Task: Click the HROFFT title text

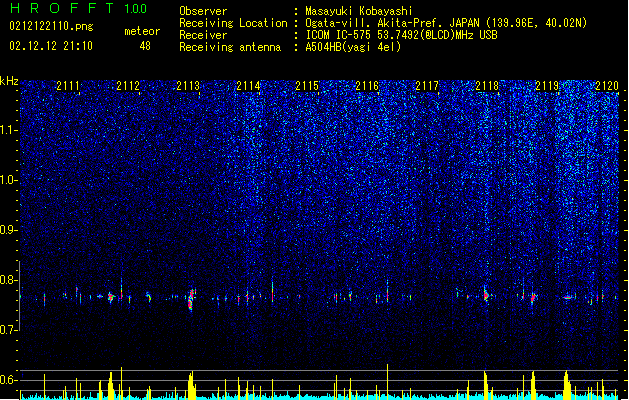Action: pyautogui.click(x=62, y=8)
